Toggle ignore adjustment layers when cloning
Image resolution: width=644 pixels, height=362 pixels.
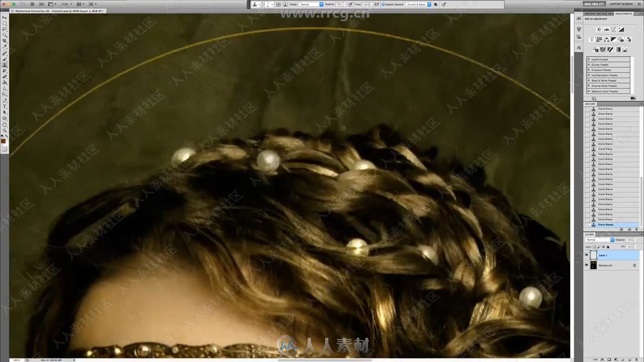pyautogui.click(x=436, y=5)
